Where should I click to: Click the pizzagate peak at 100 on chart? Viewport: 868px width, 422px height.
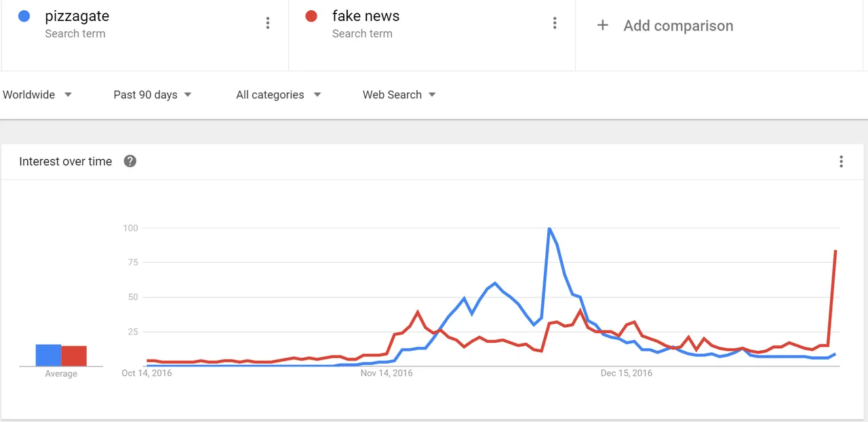click(549, 228)
